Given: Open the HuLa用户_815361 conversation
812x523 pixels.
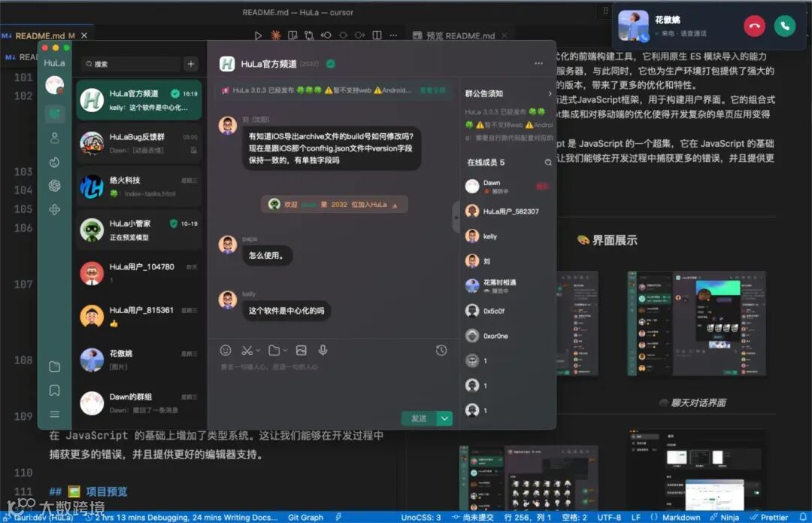Looking at the screenshot, I should 139,316.
